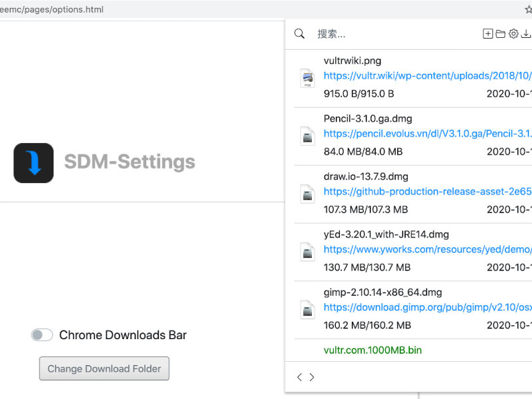Screen dimensions: 532x399
Task: Click the SDM-Settings heading text
Action: [x=130, y=162]
